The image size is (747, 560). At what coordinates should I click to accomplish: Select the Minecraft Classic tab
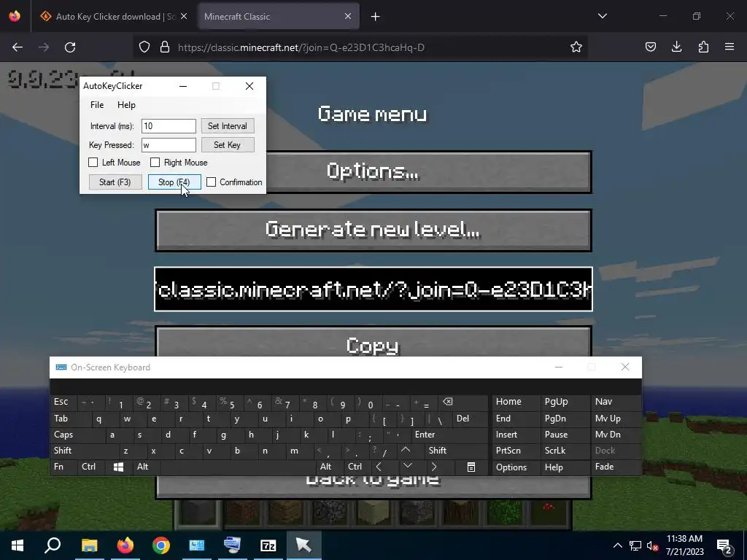coord(278,17)
